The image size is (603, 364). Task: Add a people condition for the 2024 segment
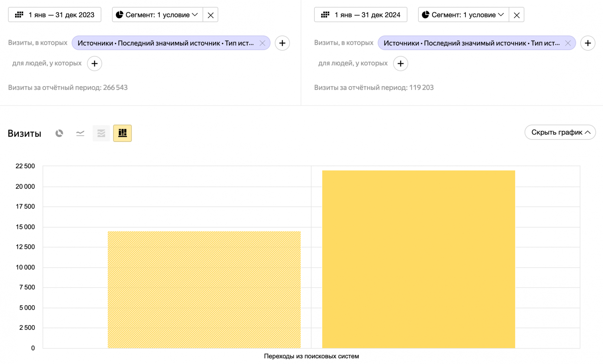click(x=401, y=64)
